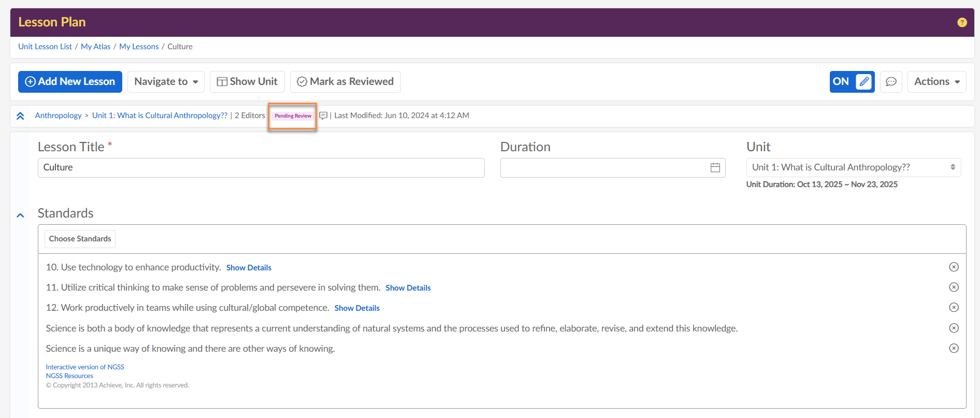The width and height of the screenshot is (980, 418).
Task: Remove standard 10 about technology productivity
Action: (954, 267)
